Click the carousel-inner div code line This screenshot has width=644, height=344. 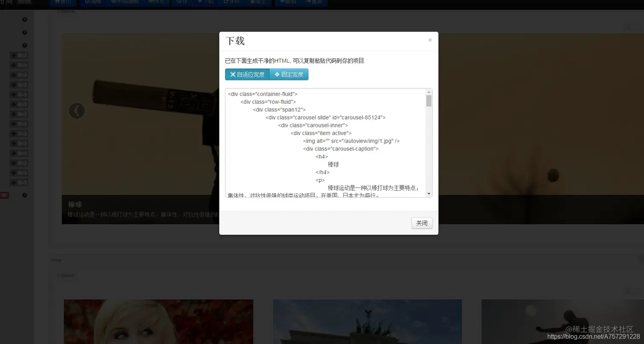(x=313, y=125)
